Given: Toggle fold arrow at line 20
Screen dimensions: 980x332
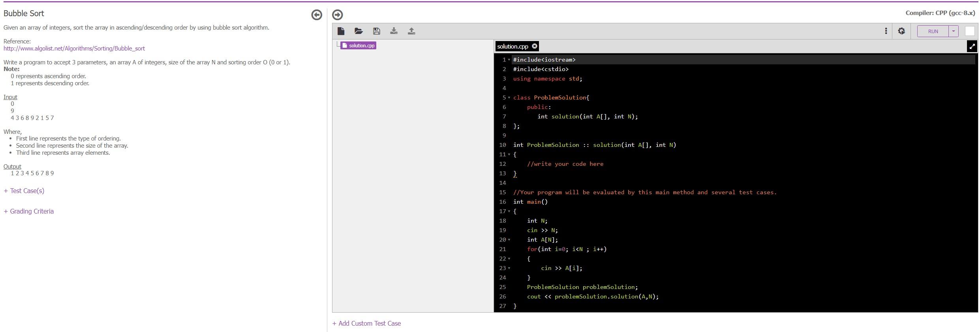Looking at the screenshot, I should pyautogui.click(x=509, y=240).
